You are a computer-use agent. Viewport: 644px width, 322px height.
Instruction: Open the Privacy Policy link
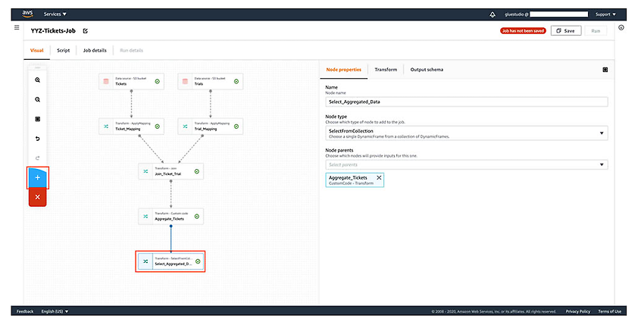coord(577,311)
